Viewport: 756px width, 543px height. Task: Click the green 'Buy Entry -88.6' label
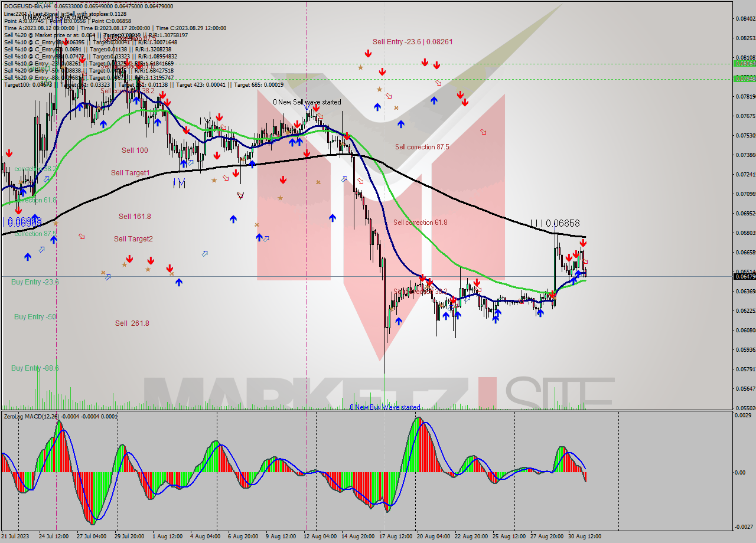point(35,368)
